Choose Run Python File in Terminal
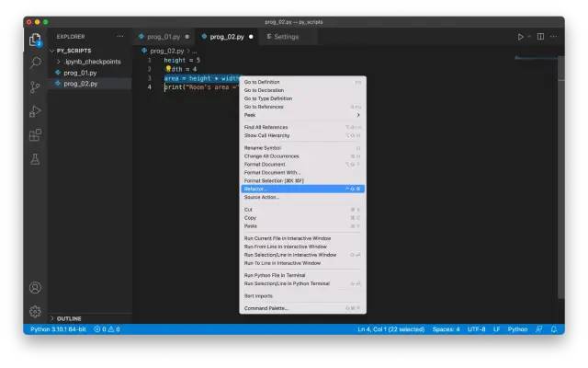 pos(302,275)
